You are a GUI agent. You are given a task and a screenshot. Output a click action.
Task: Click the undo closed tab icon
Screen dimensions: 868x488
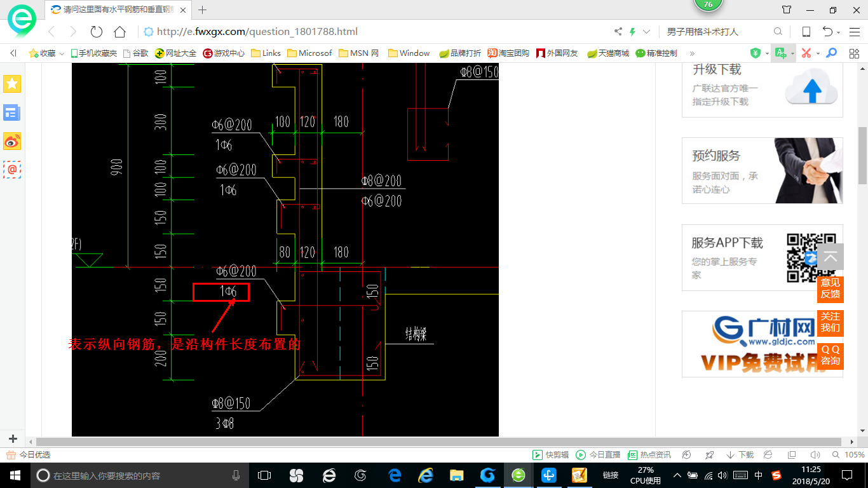[x=827, y=32]
